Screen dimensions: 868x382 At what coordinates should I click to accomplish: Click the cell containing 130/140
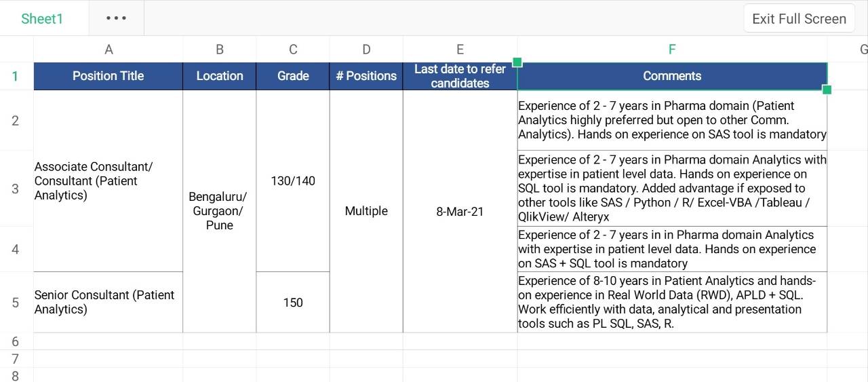(x=293, y=181)
